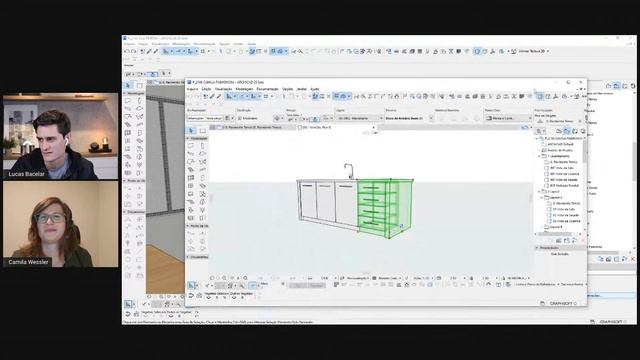This screenshot has width=640, height=360.
Task: Open View Map icon in back window navigator
Action: pyautogui.click(x=617, y=86)
